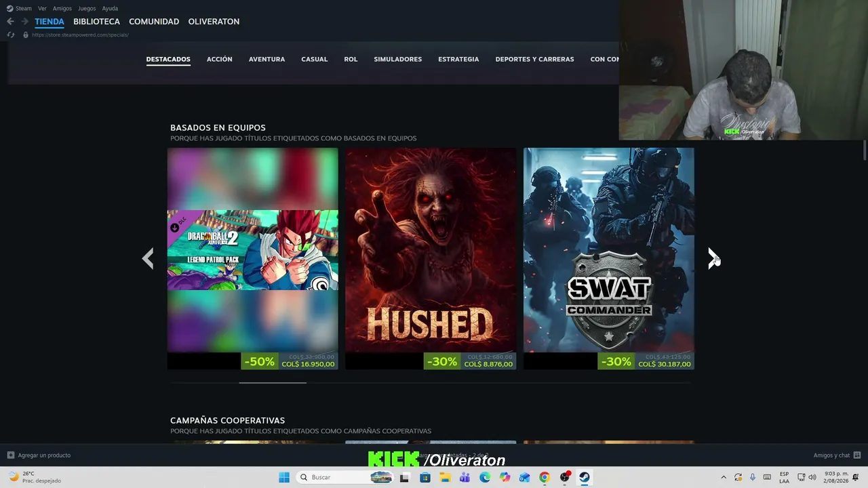This screenshot has height=488, width=868.
Task: Click the -30% COL$ 30.187,00 price tag
Action: 646,361
